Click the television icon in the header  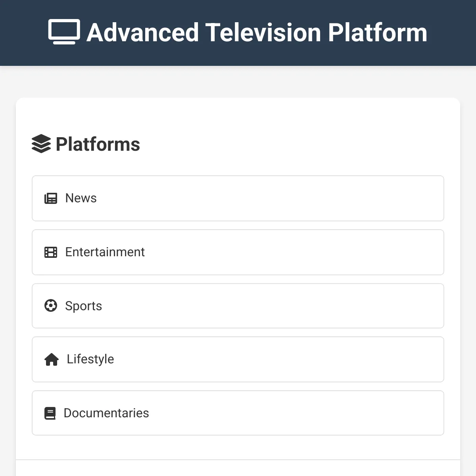(x=64, y=32)
